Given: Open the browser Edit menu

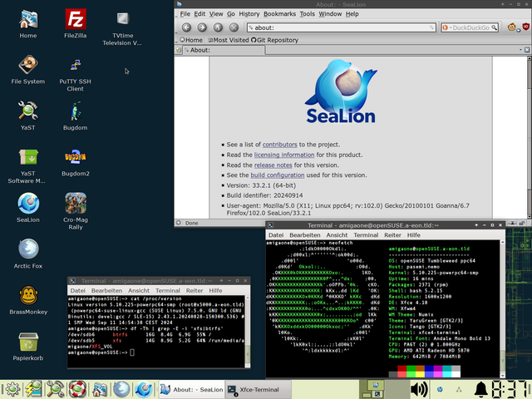Looking at the screenshot, I should 199,14.
